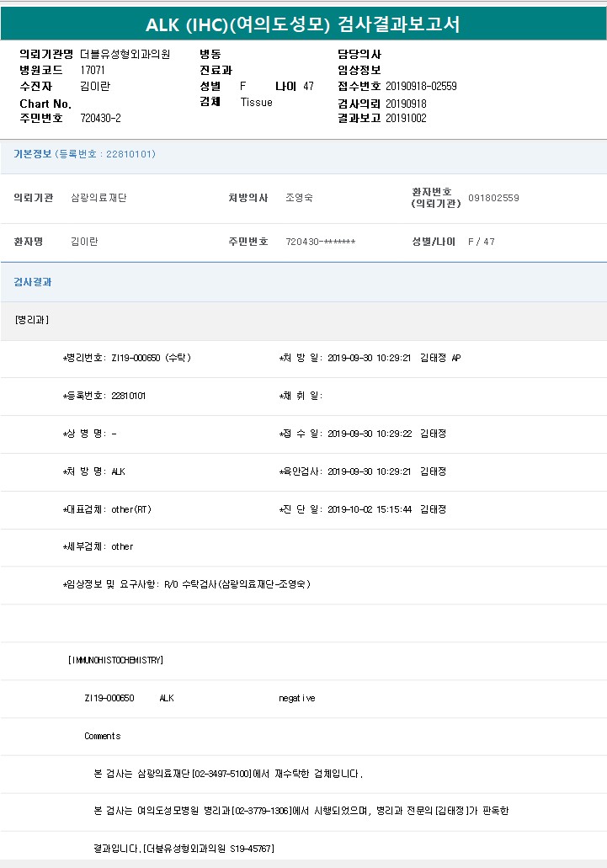
Task: Click masked resident number 720430-*******
Action: [320, 242]
